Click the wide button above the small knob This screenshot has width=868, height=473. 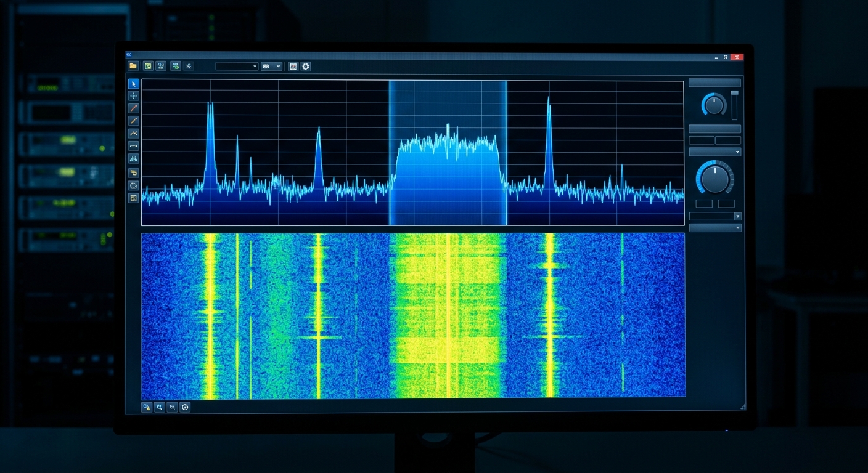point(714,83)
